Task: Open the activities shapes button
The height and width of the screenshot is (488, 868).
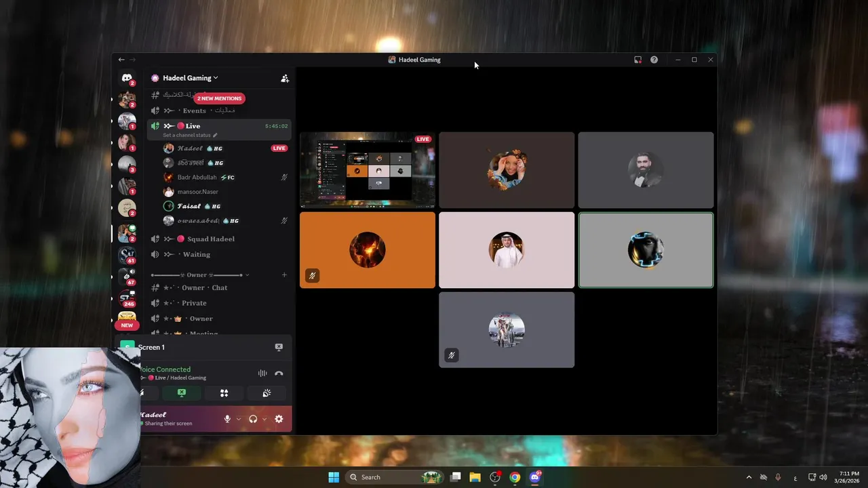Action: (x=224, y=393)
